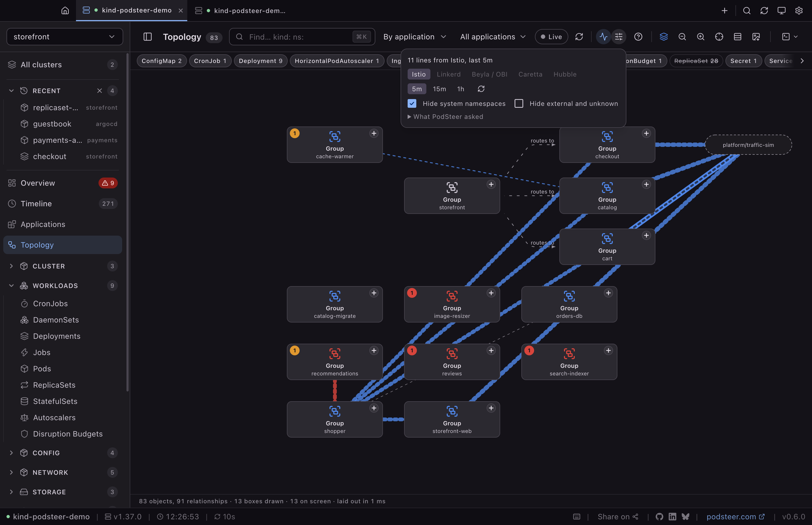The width and height of the screenshot is (812, 525).
Task: Select the 1h time range
Action: (x=461, y=89)
